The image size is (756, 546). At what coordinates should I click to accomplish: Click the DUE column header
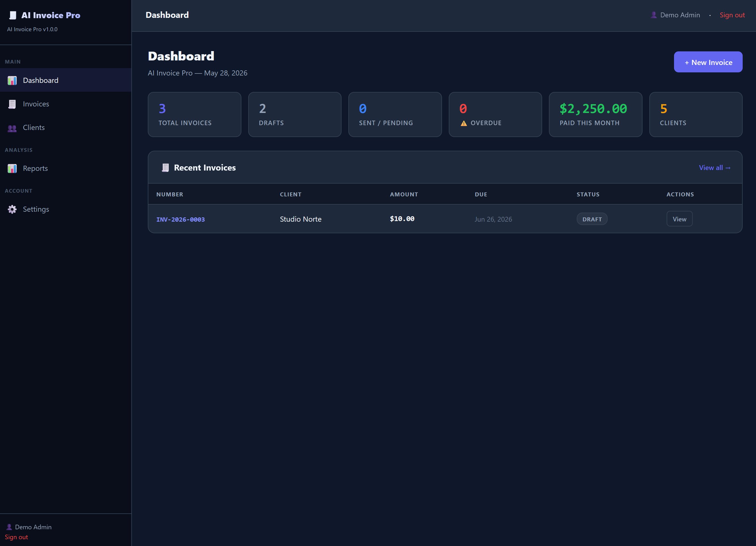pos(481,194)
